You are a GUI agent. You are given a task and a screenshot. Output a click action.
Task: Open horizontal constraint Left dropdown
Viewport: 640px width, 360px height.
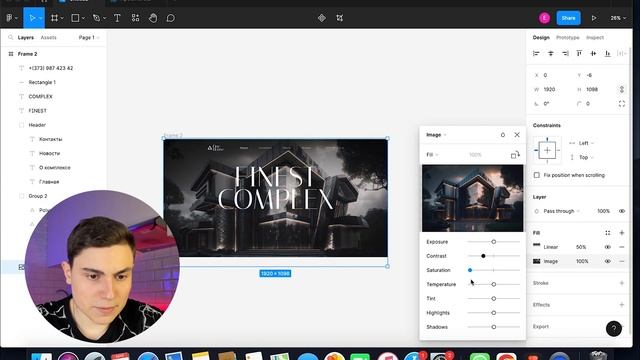click(x=586, y=143)
